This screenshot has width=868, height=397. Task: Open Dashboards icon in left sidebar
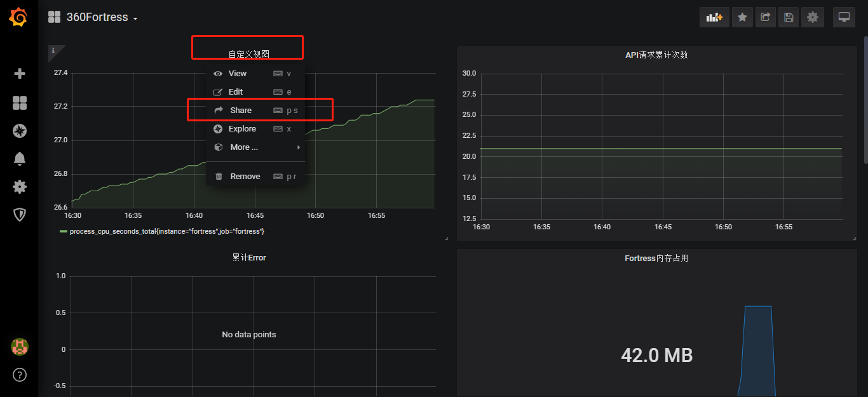(x=20, y=103)
